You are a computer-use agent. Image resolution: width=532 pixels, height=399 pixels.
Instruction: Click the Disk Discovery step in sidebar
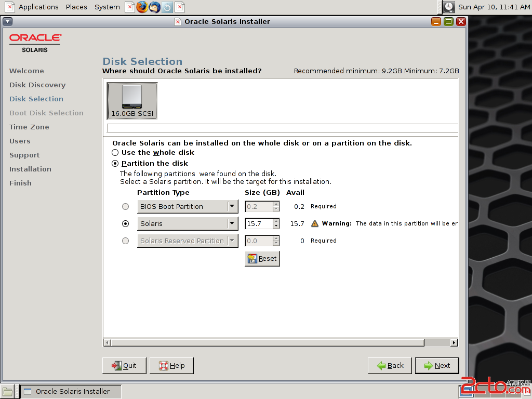click(x=37, y=85)
